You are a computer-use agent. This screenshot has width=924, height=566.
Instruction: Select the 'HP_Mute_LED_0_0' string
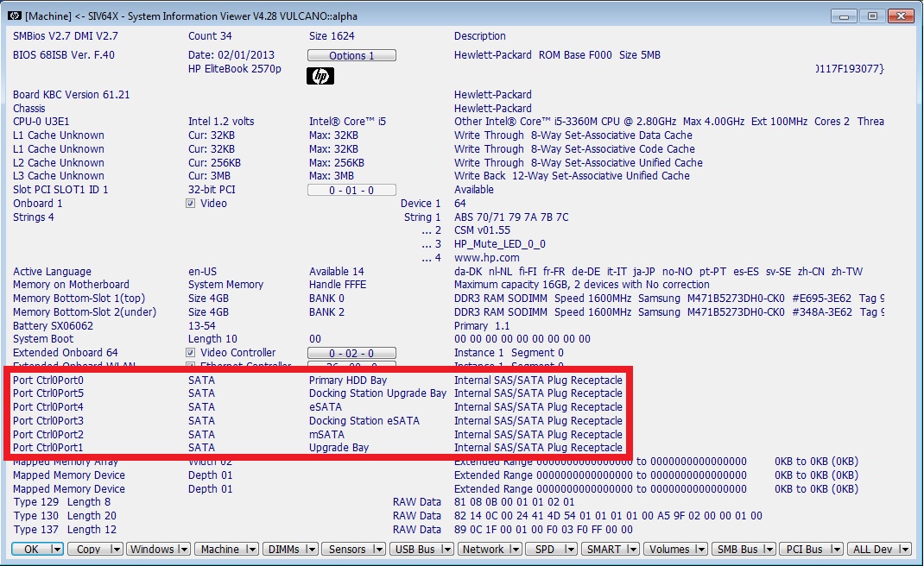500,244
